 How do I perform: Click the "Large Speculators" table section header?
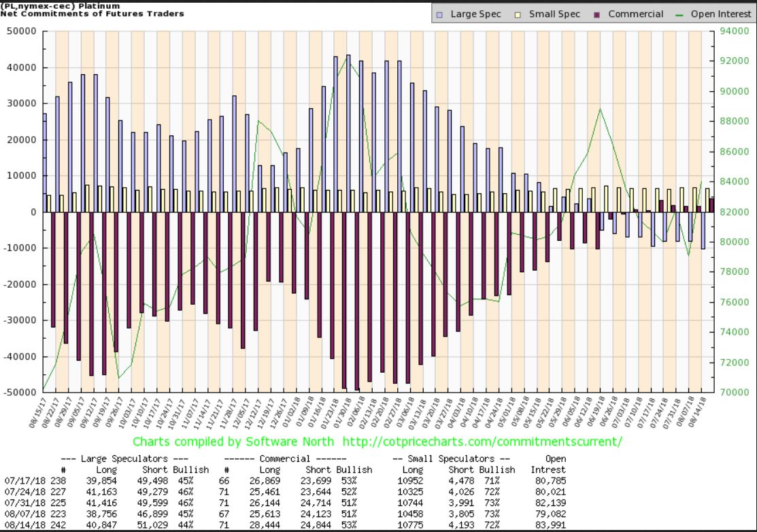124,459
